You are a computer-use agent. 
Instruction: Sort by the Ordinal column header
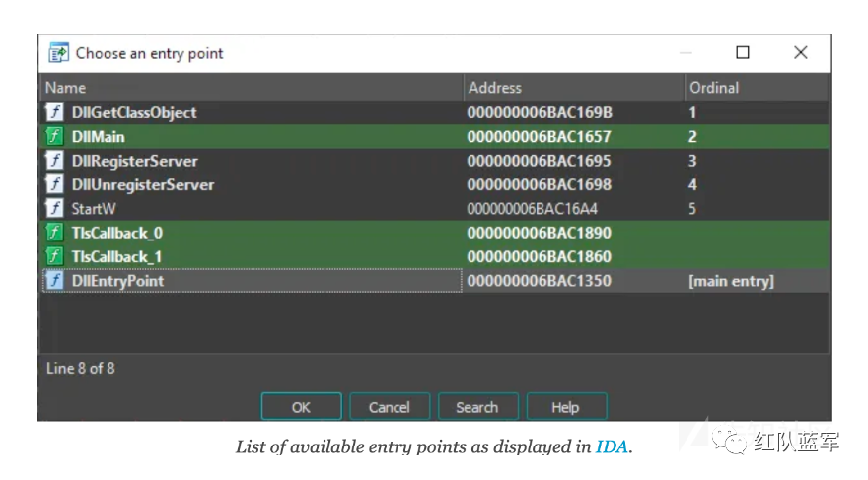click(757, 88)
